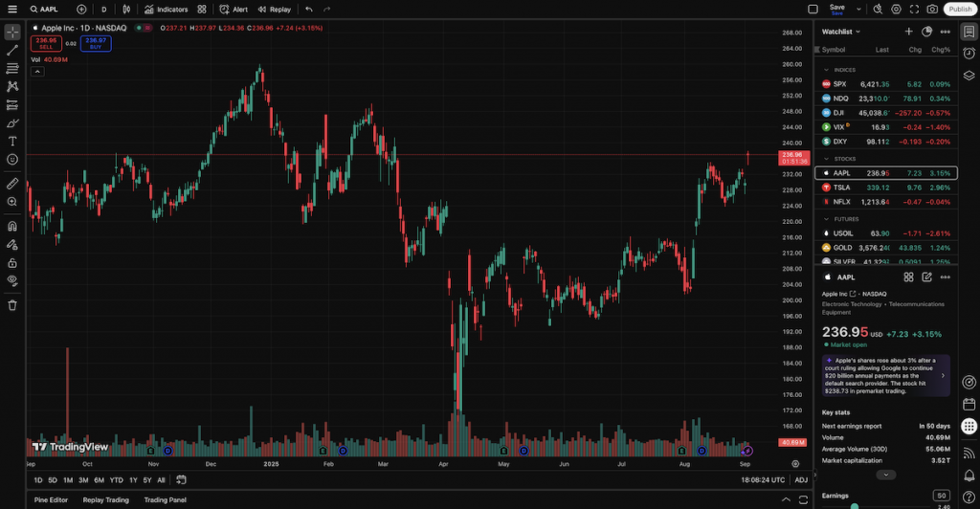Select the trend line tool
This screenshot has width=980, height=509.
[11, 50]
